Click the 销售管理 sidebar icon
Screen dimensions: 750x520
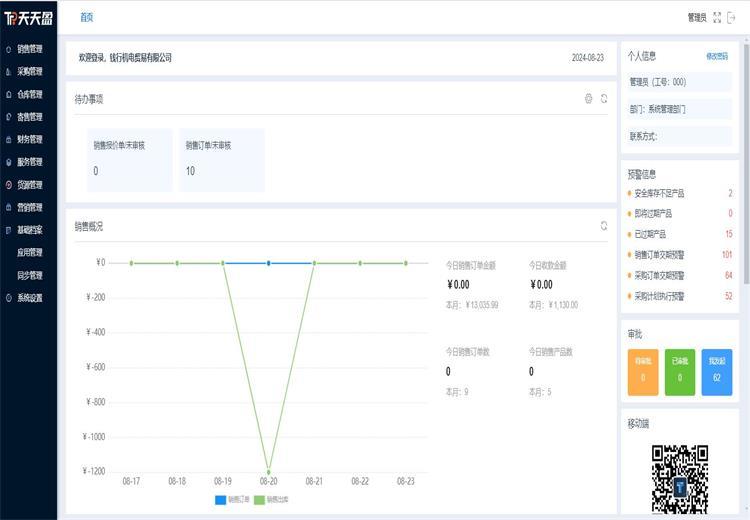click(9, 49)
